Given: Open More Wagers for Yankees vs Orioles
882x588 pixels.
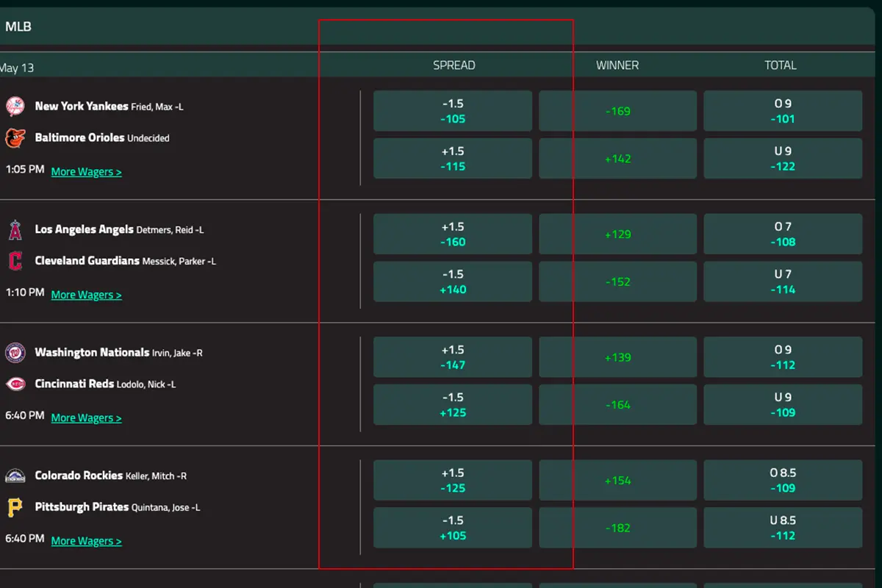Looking at the screenshot, I should coord(86,171).
